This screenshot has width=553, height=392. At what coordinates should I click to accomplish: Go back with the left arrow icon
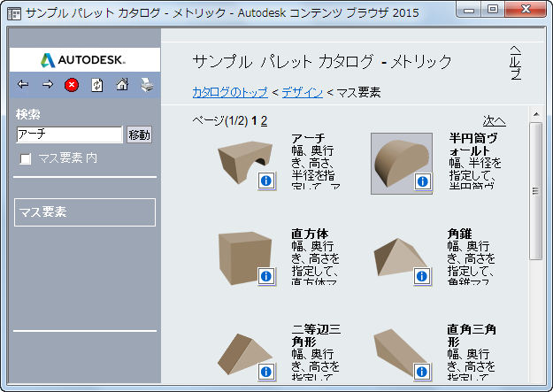coord(23,85)
